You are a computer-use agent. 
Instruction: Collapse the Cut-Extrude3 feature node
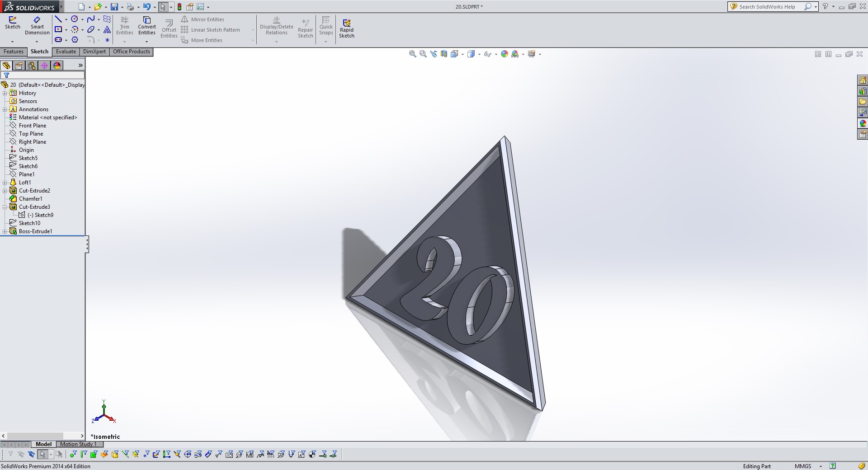point(5,207)
